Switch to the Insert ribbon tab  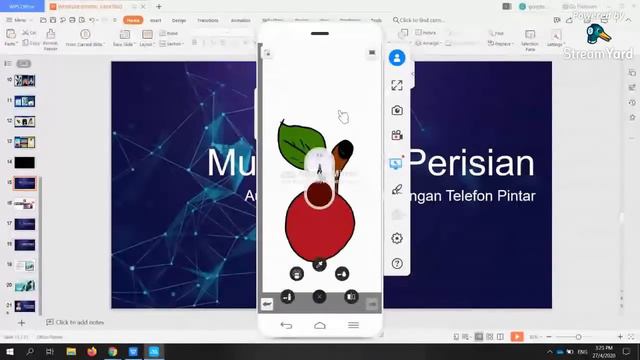[x=156, y=20]
